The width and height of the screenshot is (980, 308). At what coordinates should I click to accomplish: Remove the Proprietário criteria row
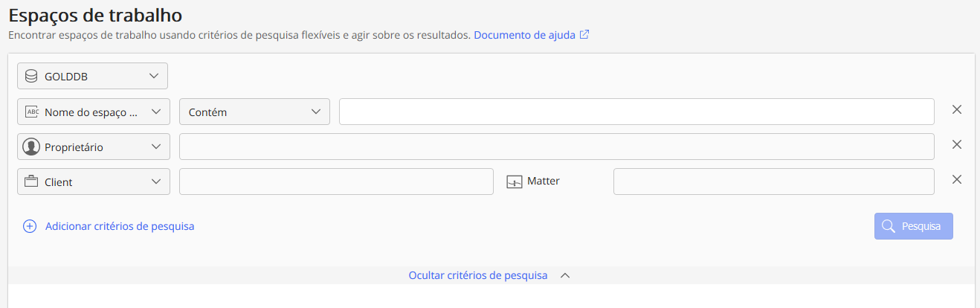tap(957, 145)
